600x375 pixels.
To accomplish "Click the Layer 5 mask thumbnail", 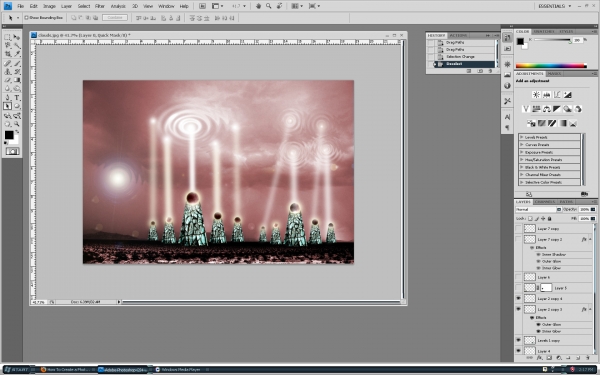I will point(546,287).
